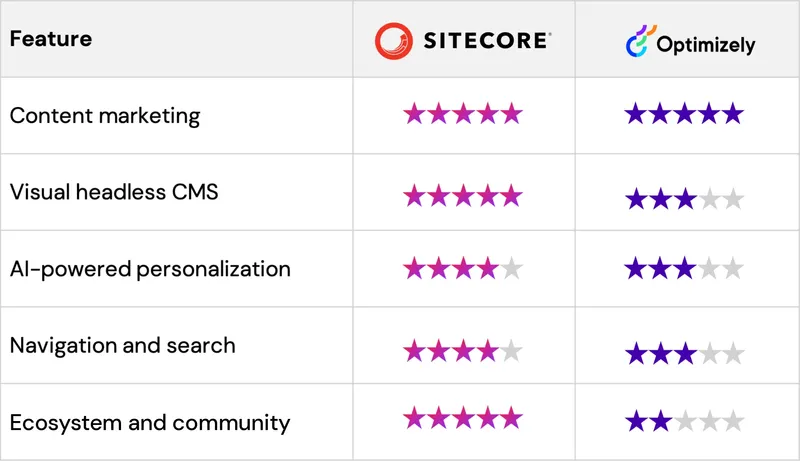Select the Visual headless CMS label
The height and width of the screenshot is (461, 800).
(114, 191)
